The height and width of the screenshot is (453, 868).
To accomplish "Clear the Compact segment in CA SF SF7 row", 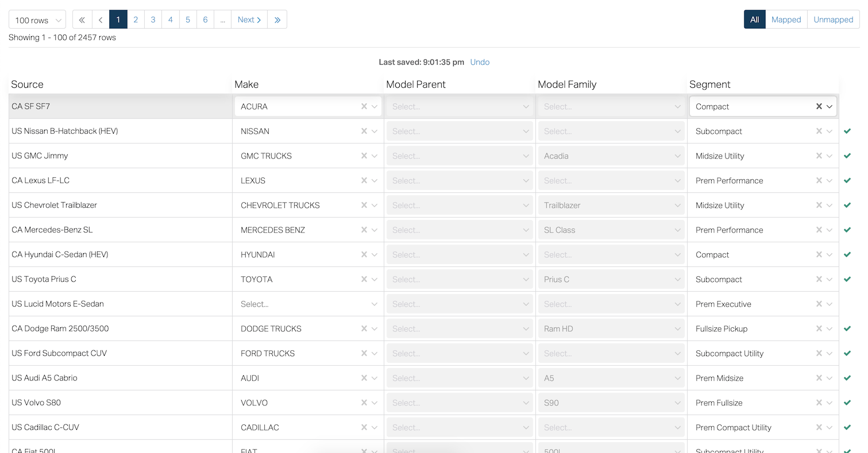I will 819,106.
